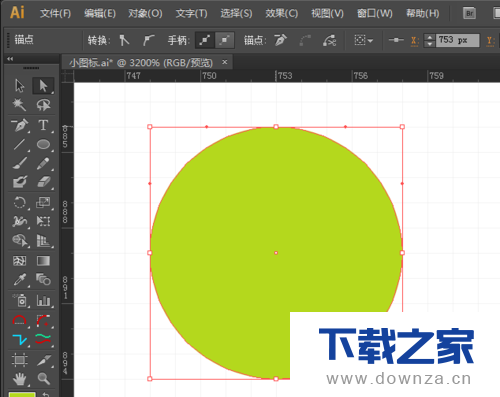Select the Slice tool
Screen dimensions: 500x397
(43, 360)
